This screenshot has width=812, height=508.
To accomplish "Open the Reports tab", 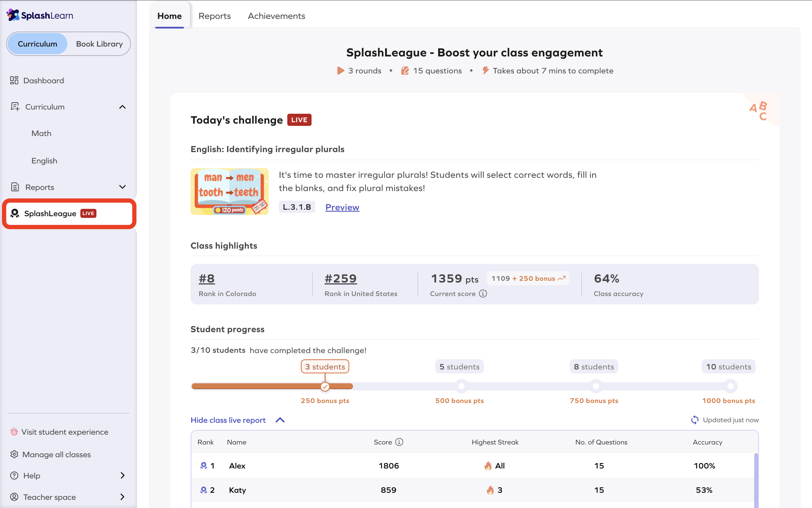I will click(214, 16).
